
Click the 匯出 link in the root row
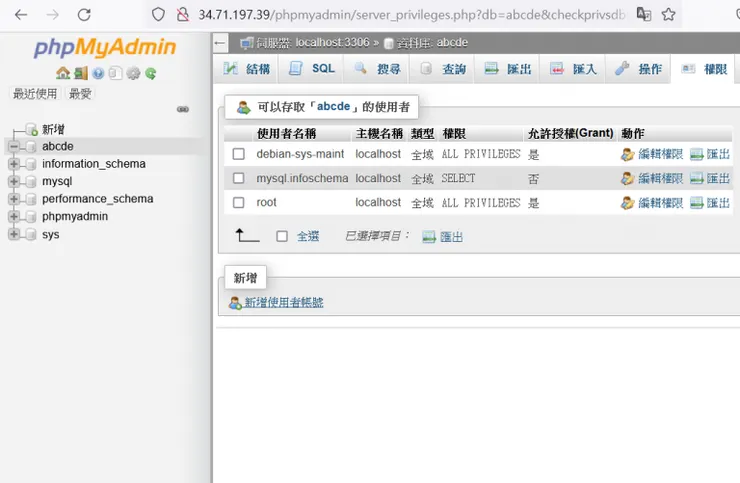click(x=718, y=203)
